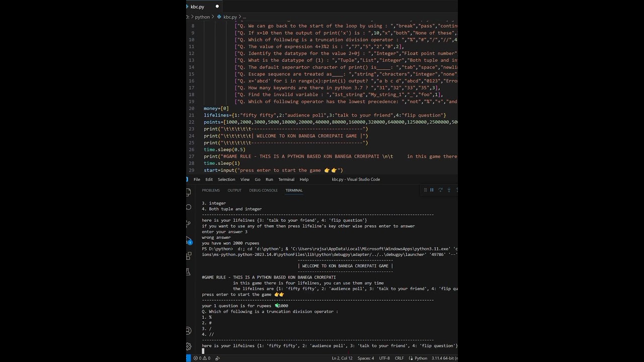This screenshot has width=644, height=362.
Task: Open the File menu
Action: tap(197, 179)
